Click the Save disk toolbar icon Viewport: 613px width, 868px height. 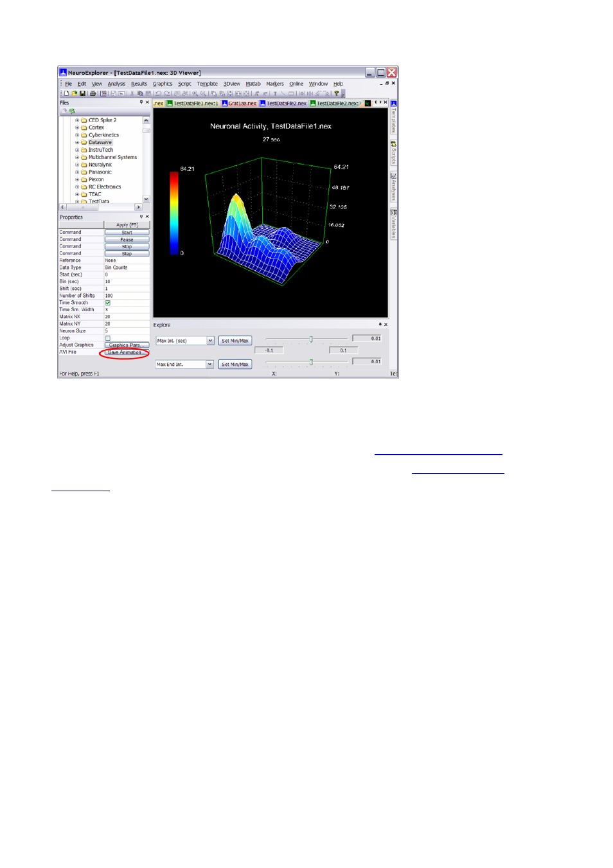click(82, 93)
